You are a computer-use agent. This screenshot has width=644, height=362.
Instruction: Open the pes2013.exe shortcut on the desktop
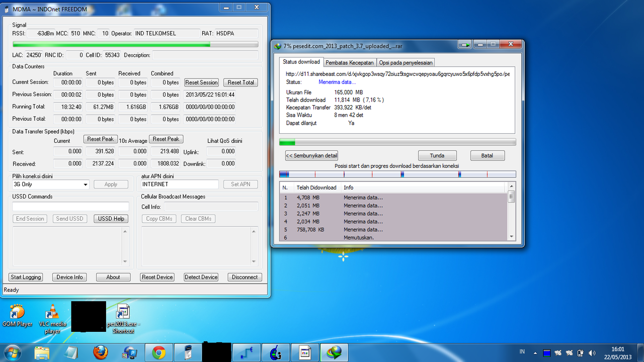tap(123, 318)
